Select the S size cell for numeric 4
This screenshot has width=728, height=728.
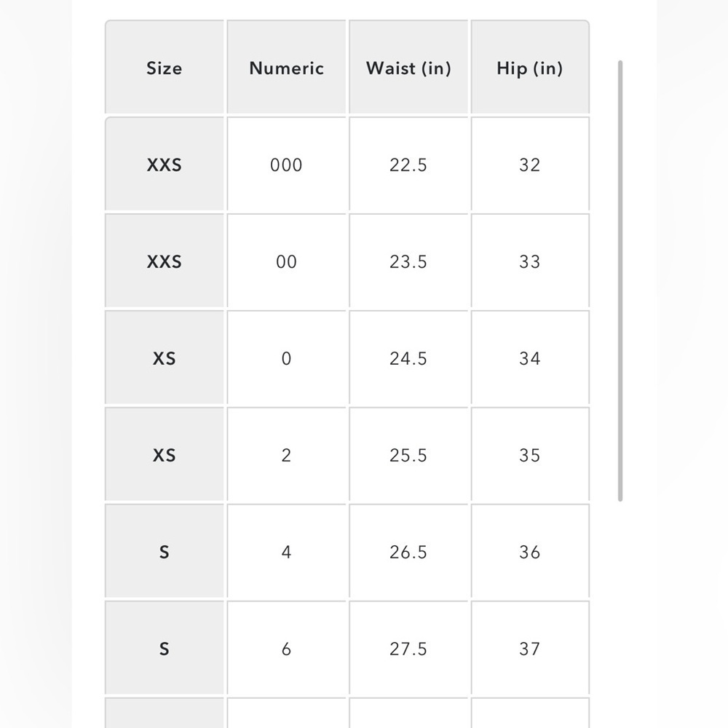(165, 551)
